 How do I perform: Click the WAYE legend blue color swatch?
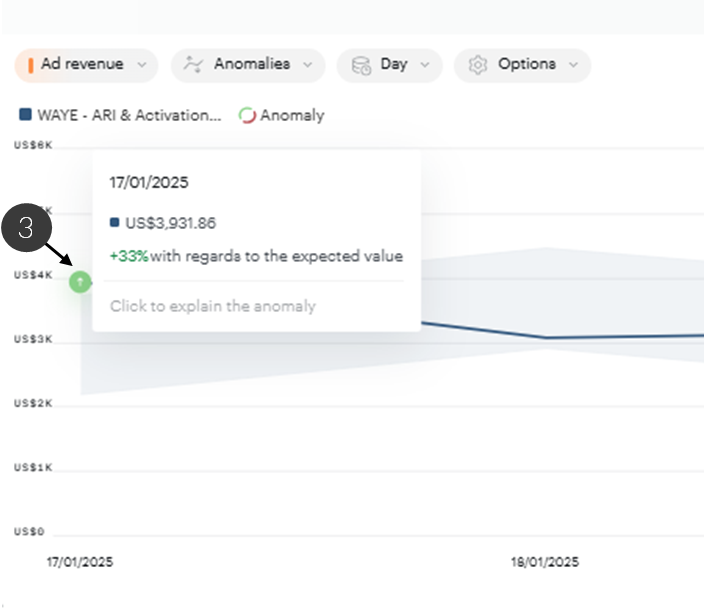pyautogui.click(x=25, y=115)
